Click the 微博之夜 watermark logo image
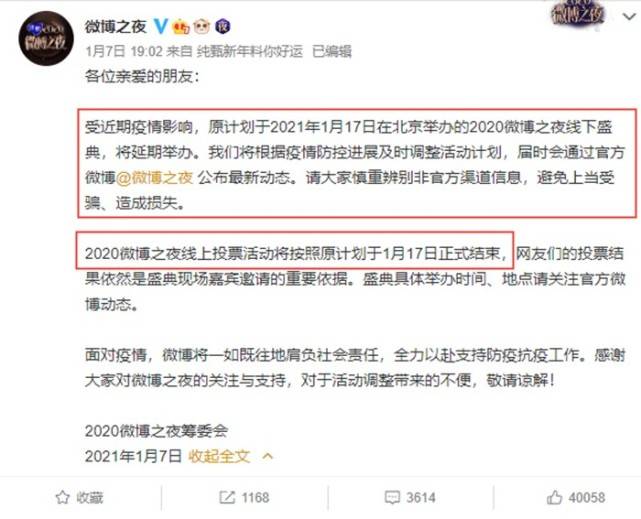 (x=578, y=12)
